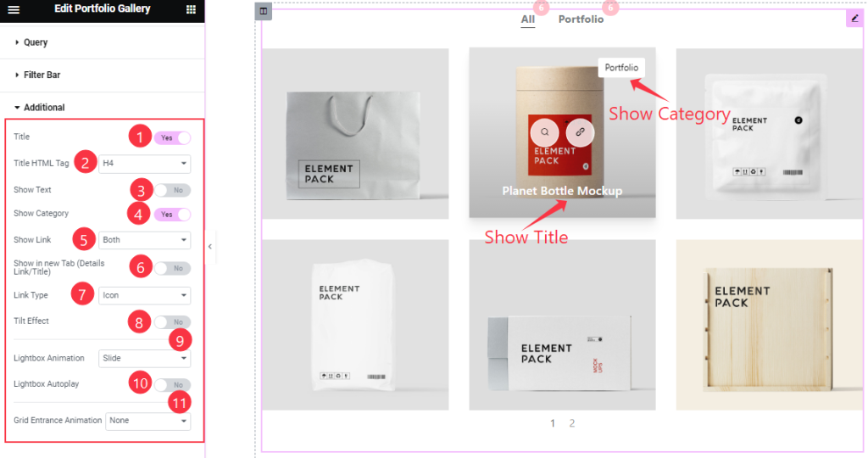Go to pagination page 2
Viewport: 868px width, 458px height.
[572, 423]
